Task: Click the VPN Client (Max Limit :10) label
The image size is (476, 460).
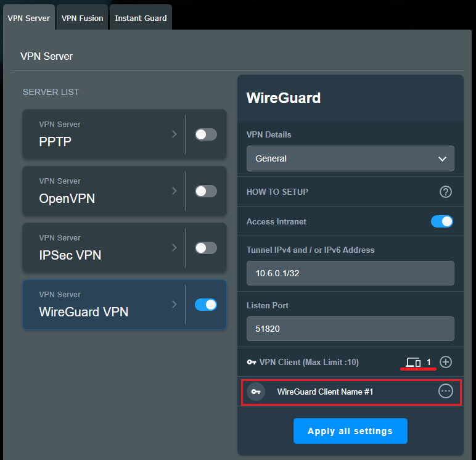Action: point(309,362)
